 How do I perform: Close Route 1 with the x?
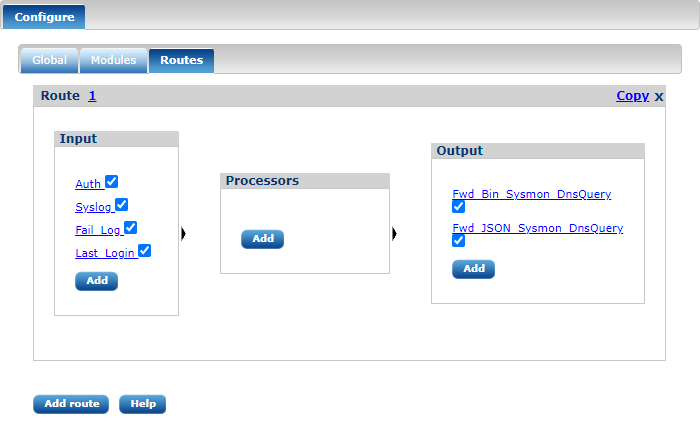point(659,96)
